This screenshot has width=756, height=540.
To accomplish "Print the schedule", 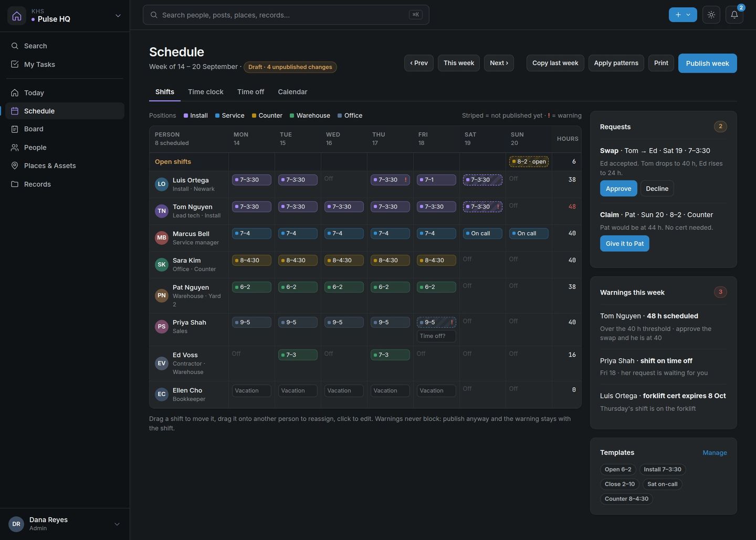I will pyautogui.click(x=661, y=63).
